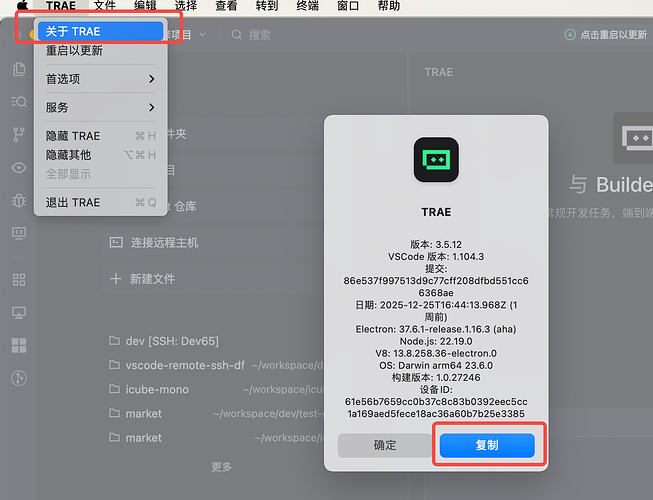Viewport: 653px width, 500px height.
Task: Click the TRAE app icon in dialog
Action: click(x=436, y=160)
